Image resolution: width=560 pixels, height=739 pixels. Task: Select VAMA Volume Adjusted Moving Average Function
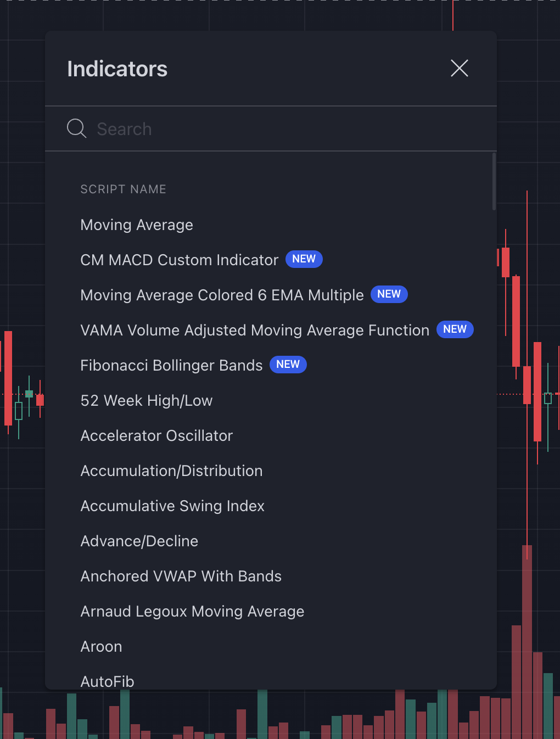click(255, 331)
